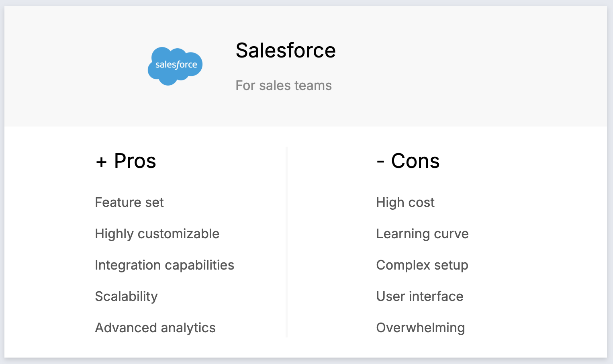
Task: Select the 'Learning curve' con item
Action: click(x=423, y=234)
